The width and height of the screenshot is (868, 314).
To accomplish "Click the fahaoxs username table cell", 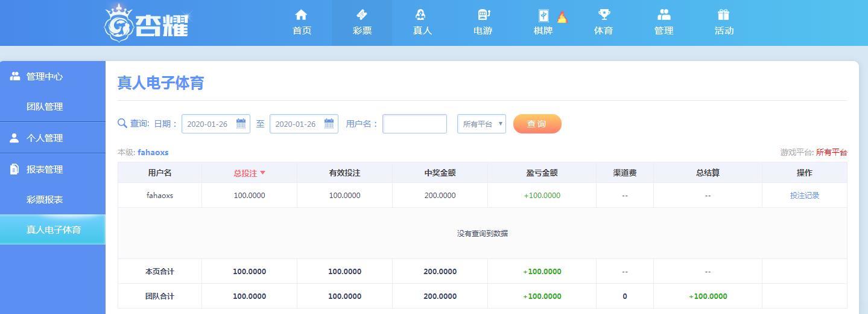I will click(x=160, y=196).
